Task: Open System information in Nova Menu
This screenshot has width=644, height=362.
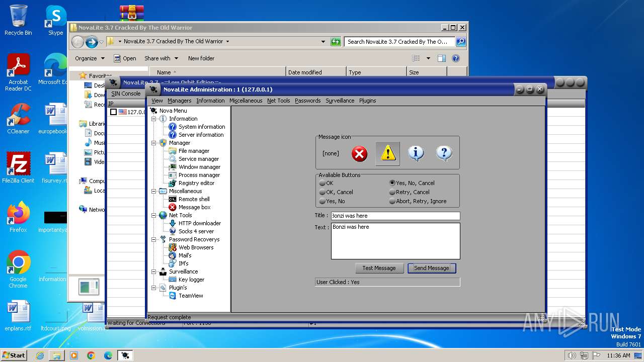Action: coord(202,127)
